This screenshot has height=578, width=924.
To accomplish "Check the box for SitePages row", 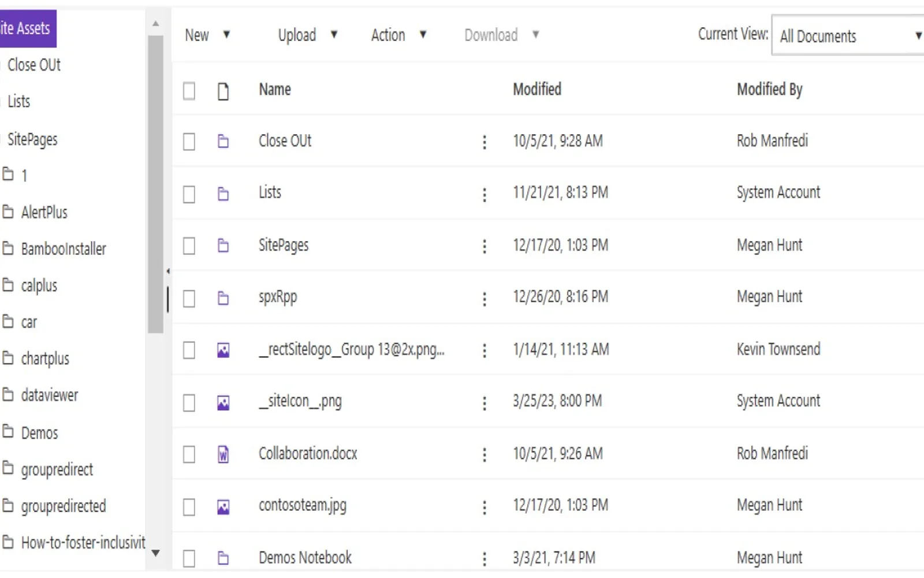I will click(x=189, y=246).
